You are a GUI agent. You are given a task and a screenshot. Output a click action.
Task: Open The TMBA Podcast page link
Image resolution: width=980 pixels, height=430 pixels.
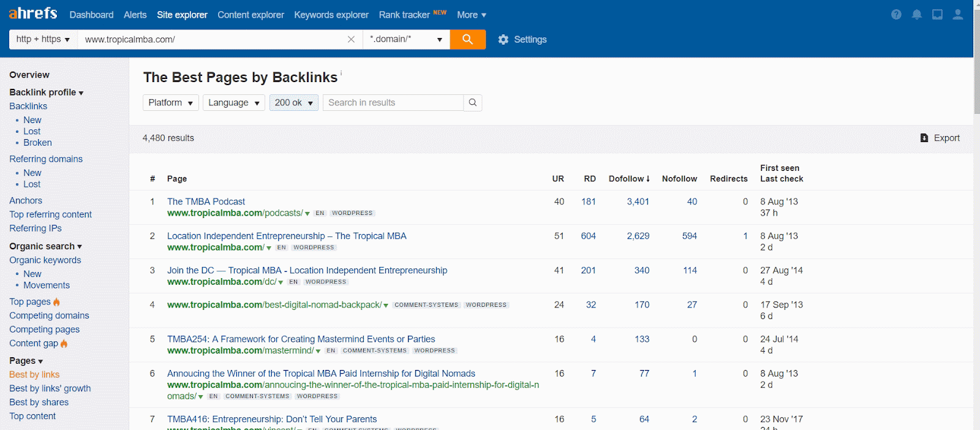point(206,202)
